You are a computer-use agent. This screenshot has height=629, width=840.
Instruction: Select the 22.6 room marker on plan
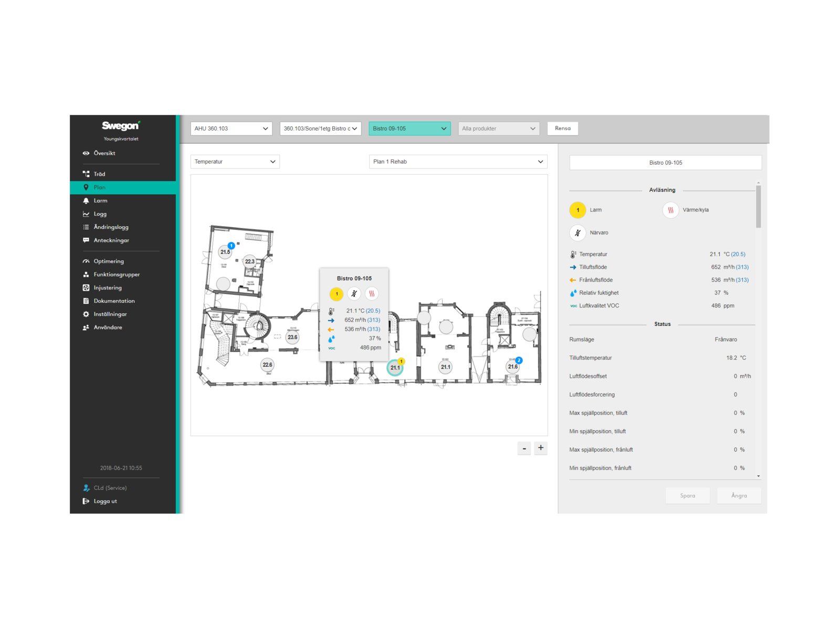pos(267,365)
